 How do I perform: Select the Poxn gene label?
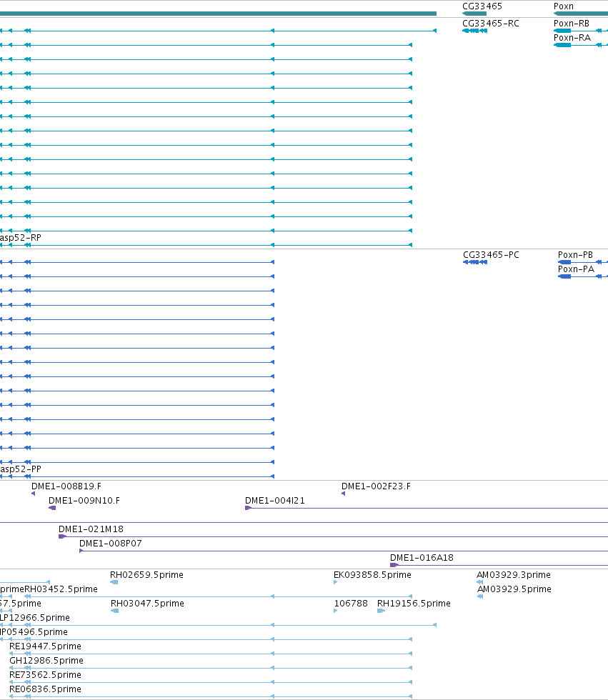[564, 6]
